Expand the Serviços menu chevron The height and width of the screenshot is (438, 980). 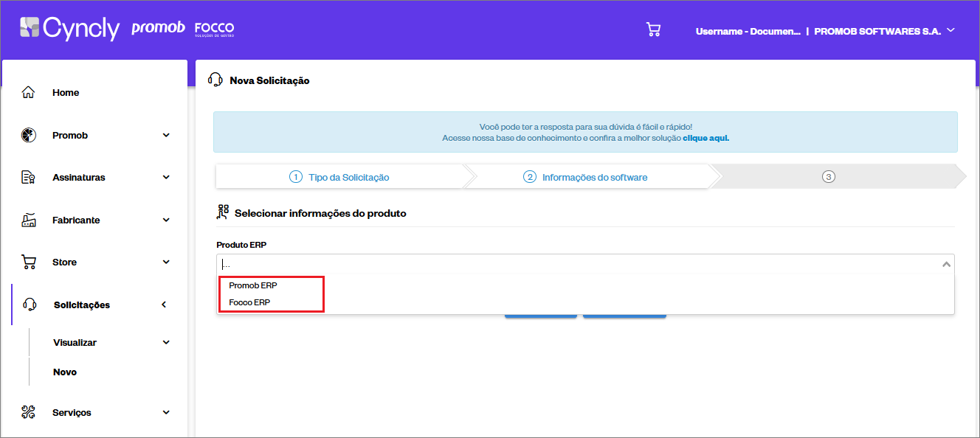coord(166,412)
